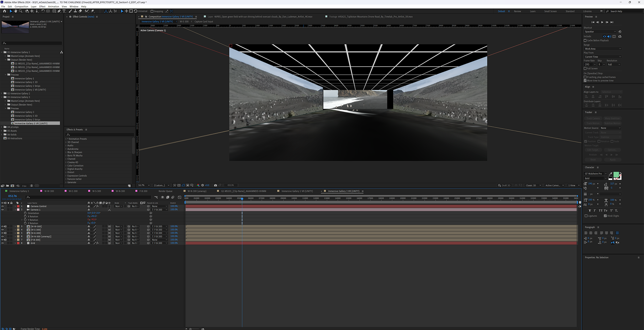Pick the Type tool in the toolbar
The width and height of the screenshot is (644, 330).
point(64,11)
